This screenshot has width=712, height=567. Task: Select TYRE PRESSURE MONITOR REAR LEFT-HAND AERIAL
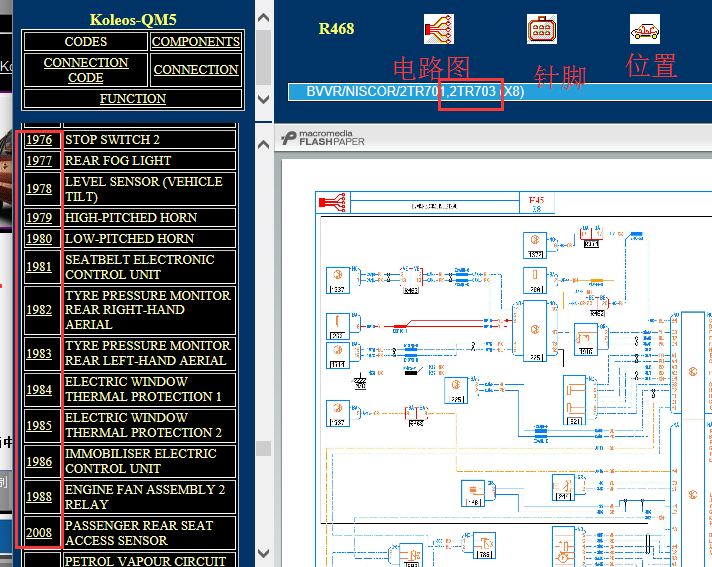[x=148, y=353]
